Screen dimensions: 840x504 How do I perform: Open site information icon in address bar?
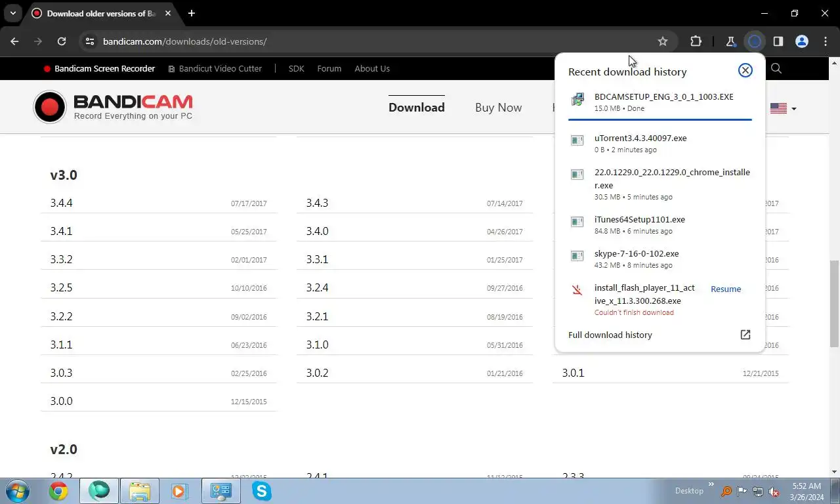pos(90,41)
